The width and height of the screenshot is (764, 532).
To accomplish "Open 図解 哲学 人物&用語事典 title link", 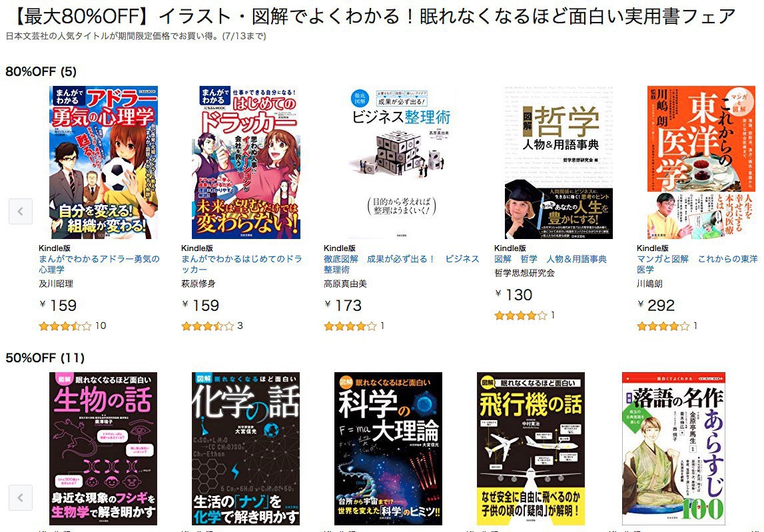I will coord(551,259).
